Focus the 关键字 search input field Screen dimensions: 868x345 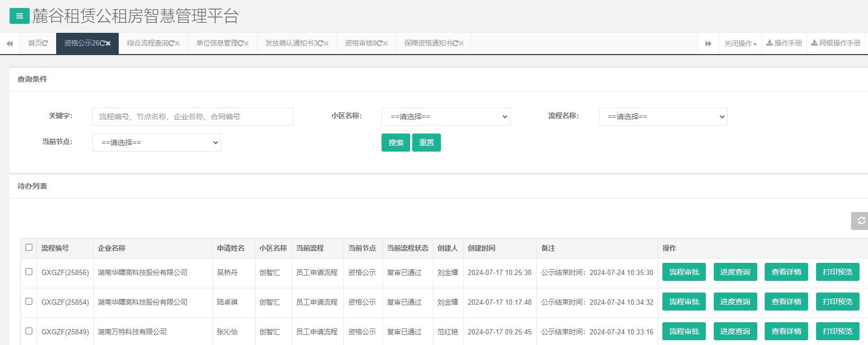pyautogui.click(x=193, y=117)
